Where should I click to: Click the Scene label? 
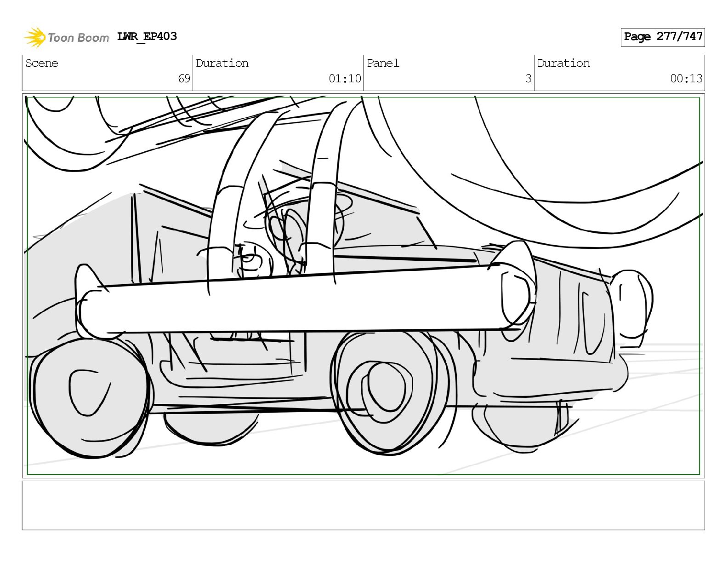click(42, 63)
